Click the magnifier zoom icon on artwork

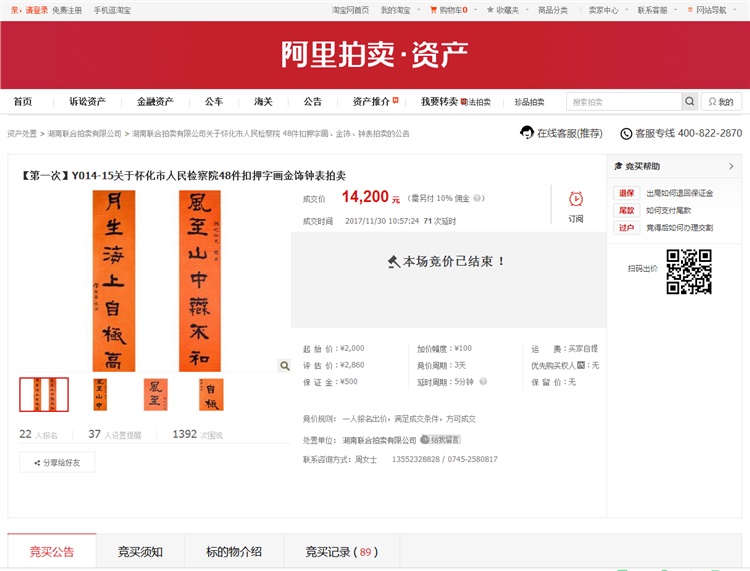[285, 366]
